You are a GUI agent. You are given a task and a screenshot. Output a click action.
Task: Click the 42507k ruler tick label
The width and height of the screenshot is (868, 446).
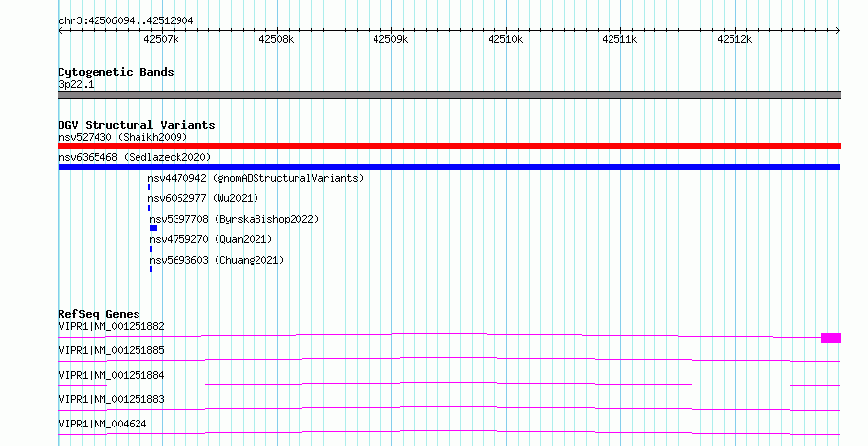pyautogui.click(x=161, y=39)
